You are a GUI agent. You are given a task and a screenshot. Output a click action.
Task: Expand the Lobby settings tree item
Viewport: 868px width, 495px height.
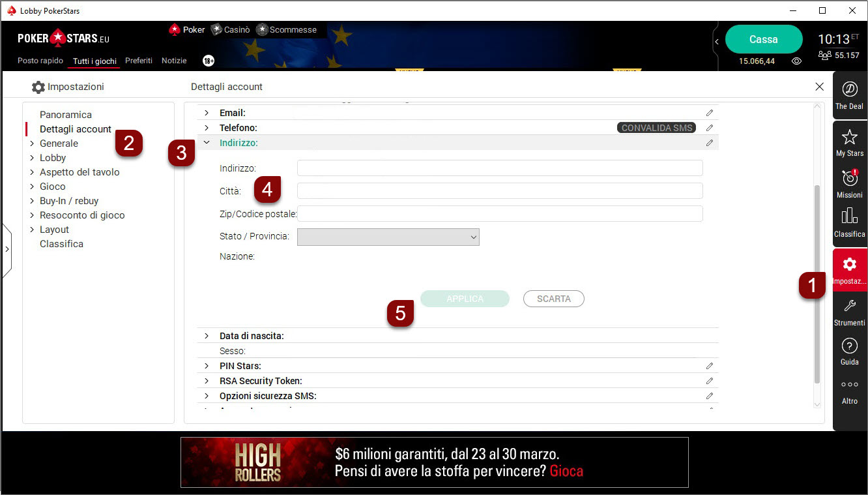pyautogui.click(x=32, y=158)
